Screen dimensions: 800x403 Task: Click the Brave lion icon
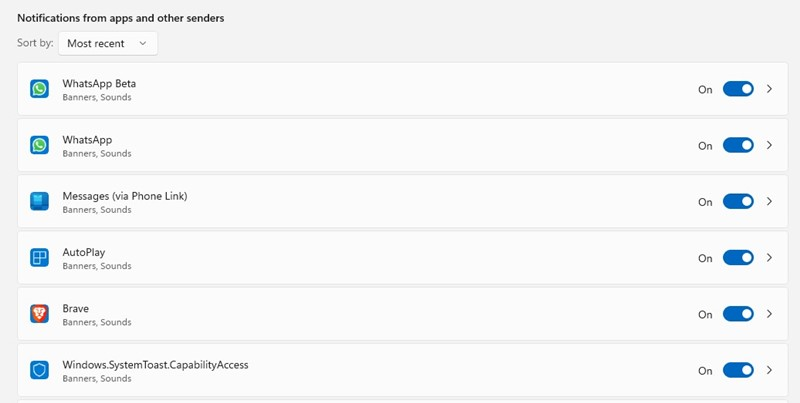[39, 314]
